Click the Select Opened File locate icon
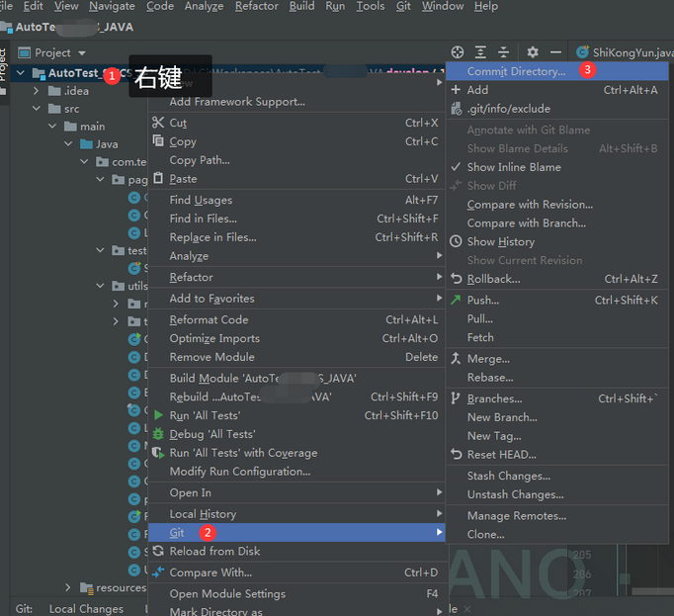The height and width of the screenshot is (616, 674). click(x=458, y=52)
